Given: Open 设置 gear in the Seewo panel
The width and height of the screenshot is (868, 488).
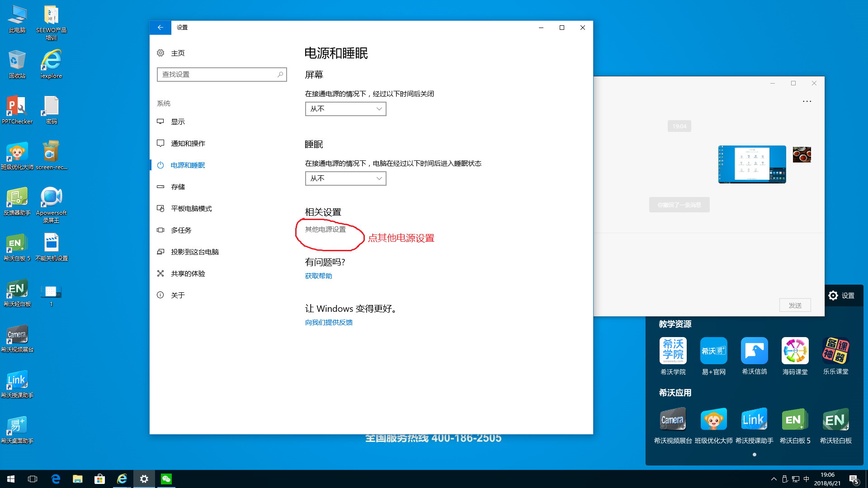Looking at the screenshot, I should 841,296.
